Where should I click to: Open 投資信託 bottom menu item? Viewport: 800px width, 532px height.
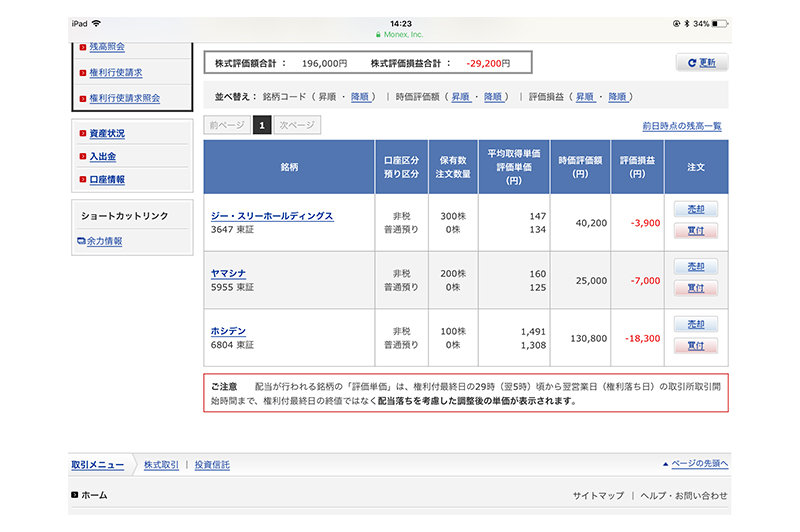click(x=212, y=465)
